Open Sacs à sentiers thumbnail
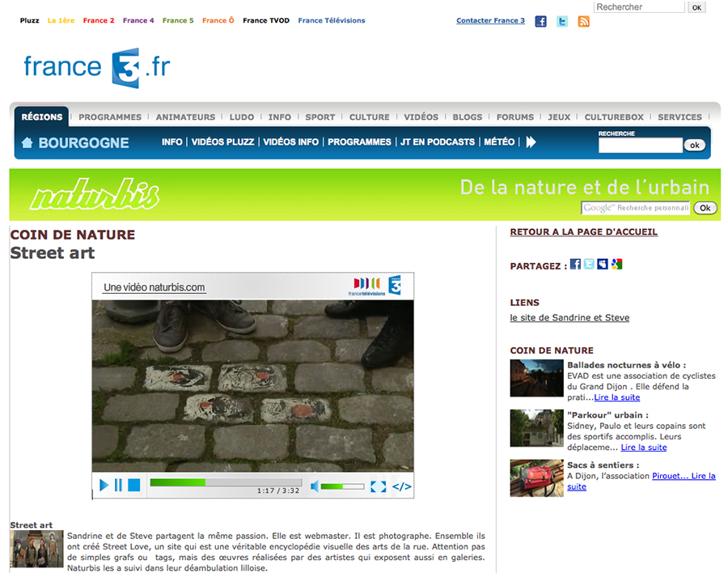Image resolution: width=728 pixels, height=573 pixels. pos(537,478)
